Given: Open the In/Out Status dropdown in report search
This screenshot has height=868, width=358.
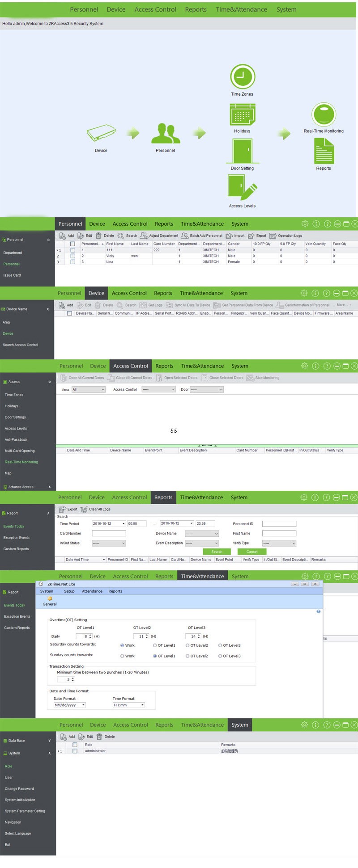Looking at the screenshot, I should point(109,543).
